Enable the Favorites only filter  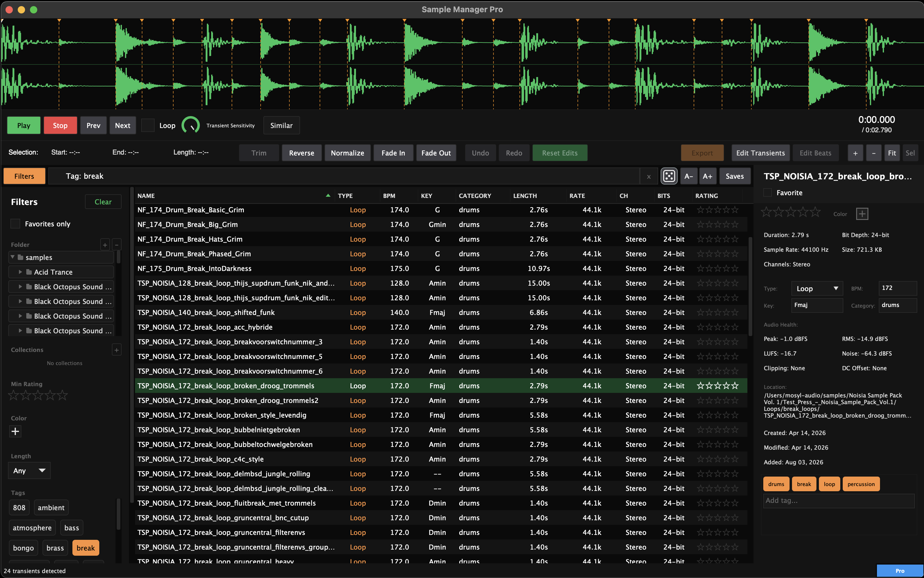[x=15, y=224]
